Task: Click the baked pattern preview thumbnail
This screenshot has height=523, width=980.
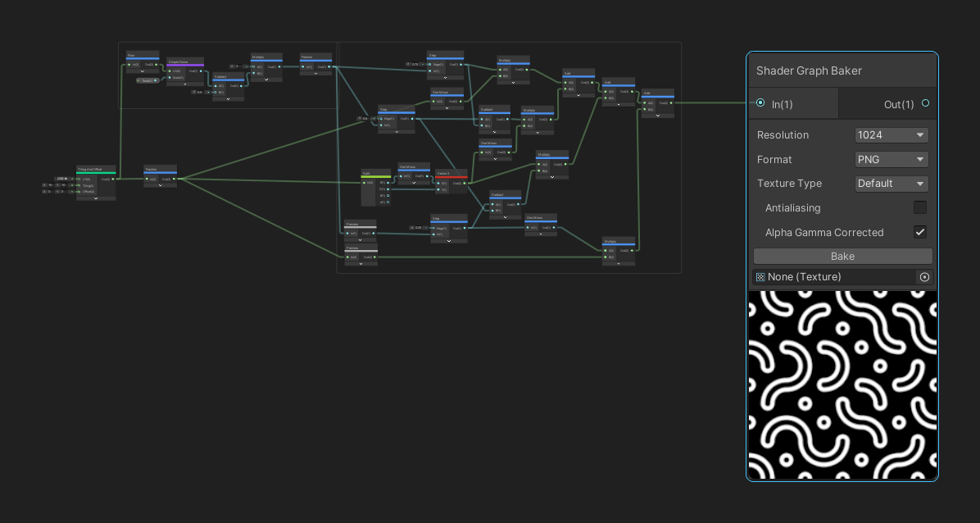Action: [x=842, y=384]
